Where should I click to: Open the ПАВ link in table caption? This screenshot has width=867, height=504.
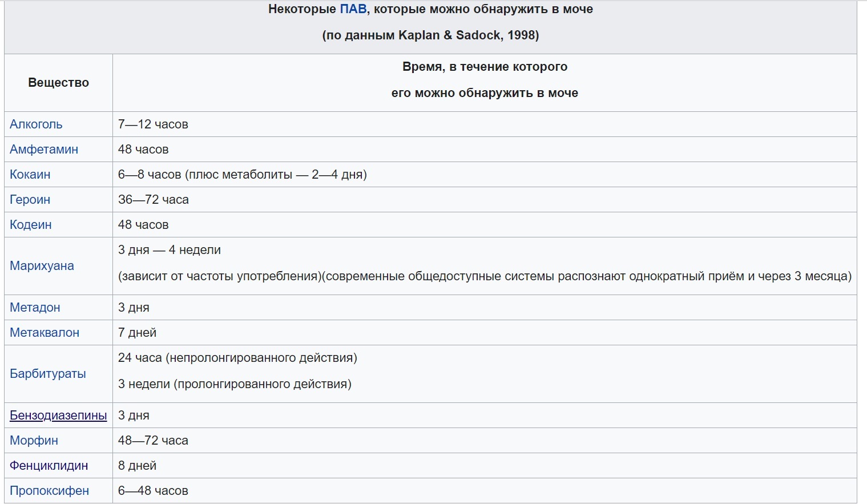click(x=353, y=9)
